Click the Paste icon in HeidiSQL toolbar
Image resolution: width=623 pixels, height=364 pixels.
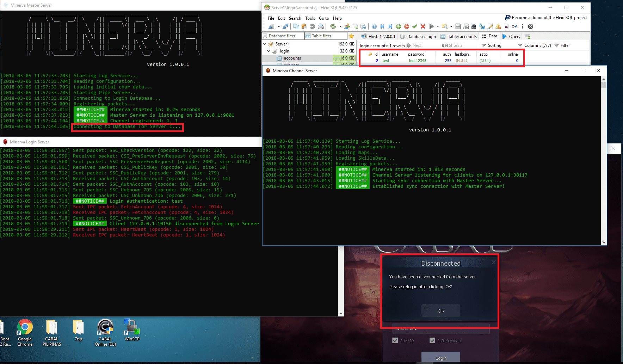click(x=304, y=26)
